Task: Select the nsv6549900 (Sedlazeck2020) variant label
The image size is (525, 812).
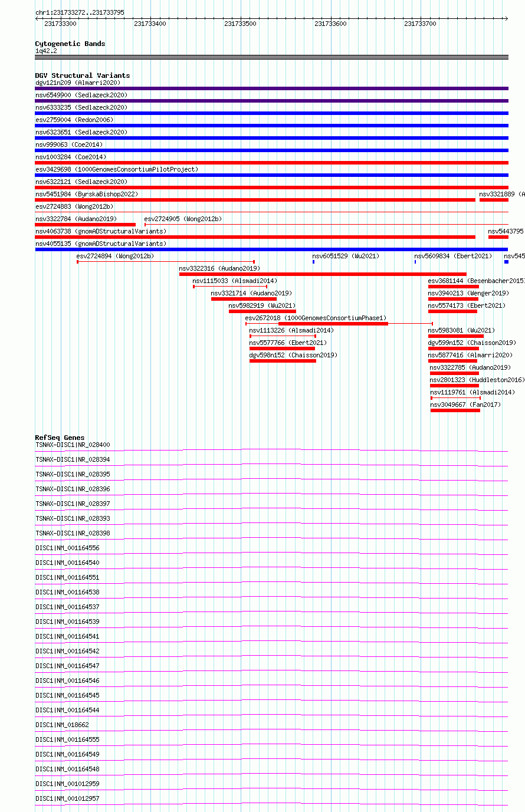Action: (x=81, y=95)
